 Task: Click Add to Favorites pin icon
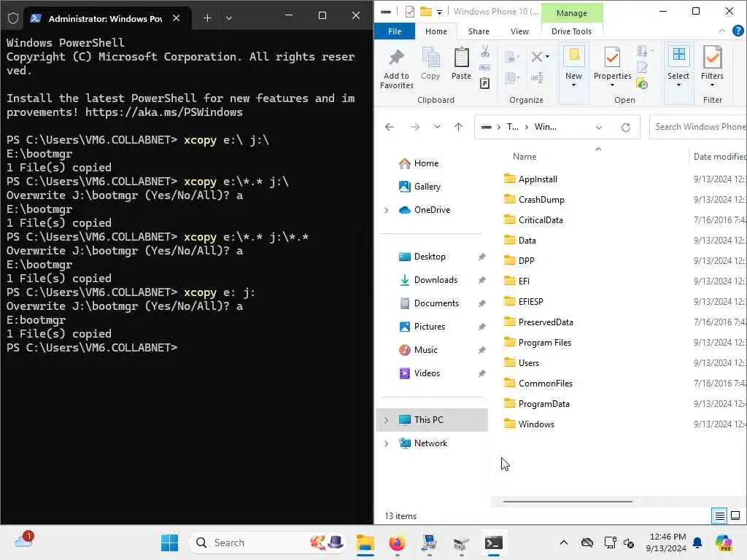pyautogui.click(x=396, y=58)
